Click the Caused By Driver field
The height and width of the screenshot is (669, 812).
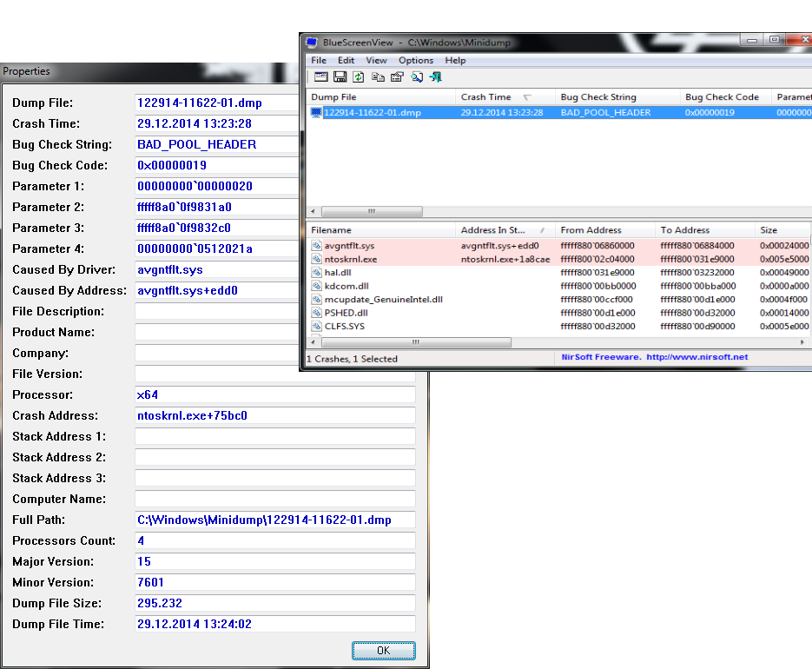[x=217, y=269]
